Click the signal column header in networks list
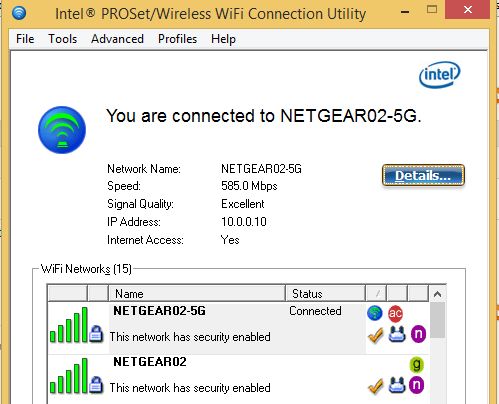This screenshot has width=499, height=404. (68, 294)
